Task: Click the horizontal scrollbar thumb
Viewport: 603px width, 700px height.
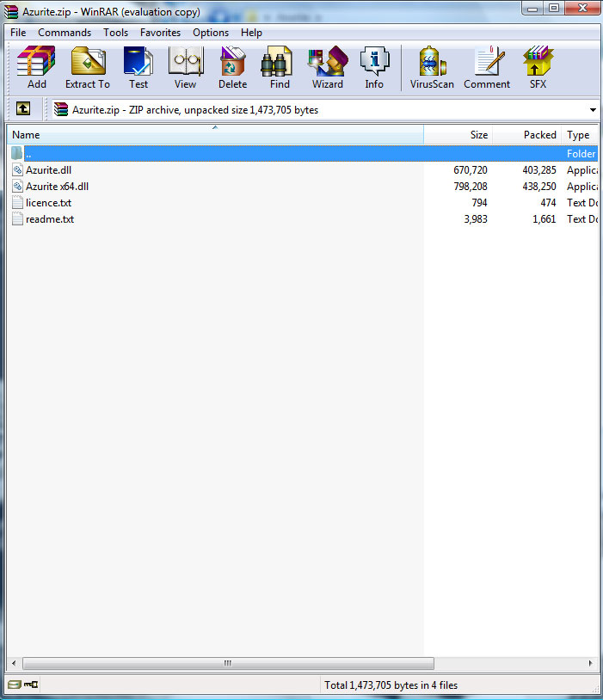Action: point(228,663)
